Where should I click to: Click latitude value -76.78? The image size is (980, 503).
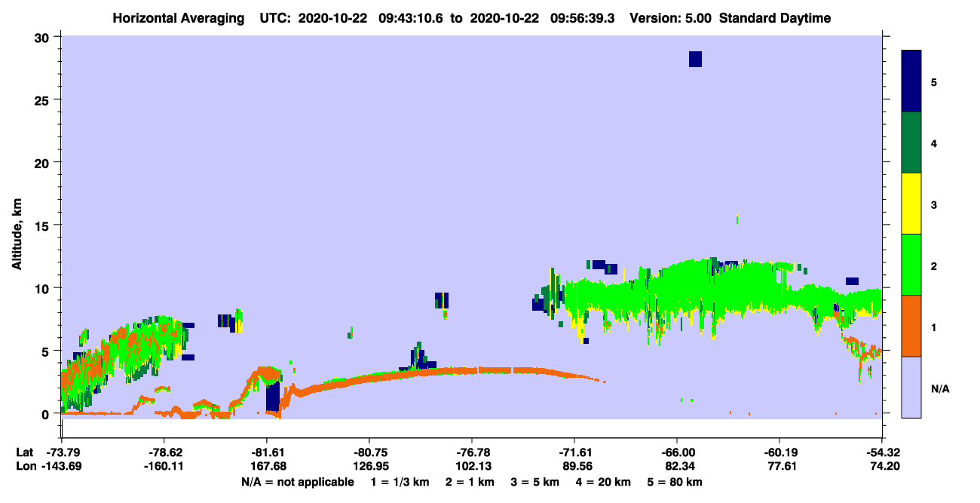coord(472,452)
